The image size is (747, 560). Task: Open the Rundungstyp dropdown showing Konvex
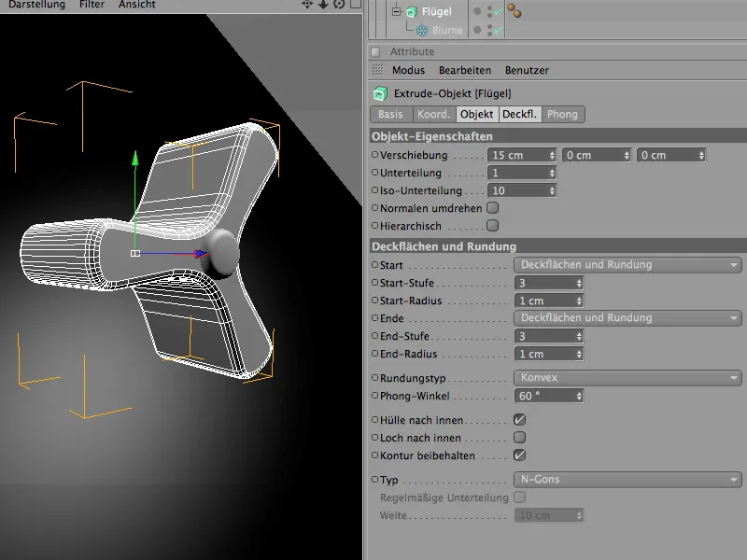[627, 378]
